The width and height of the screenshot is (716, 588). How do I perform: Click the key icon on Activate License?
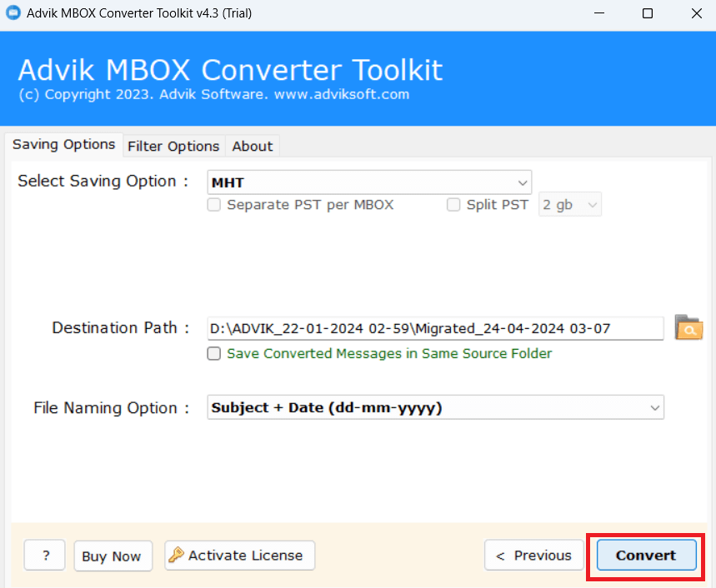(x=176, y=555)
